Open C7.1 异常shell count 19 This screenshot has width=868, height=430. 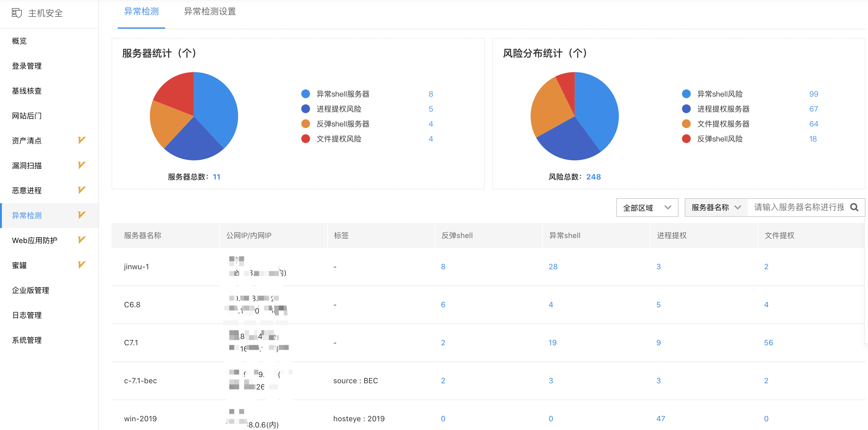(552, 343)
